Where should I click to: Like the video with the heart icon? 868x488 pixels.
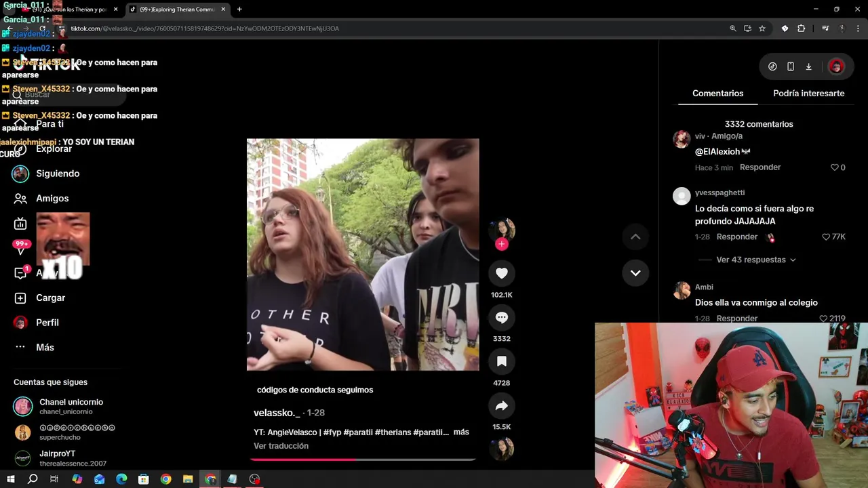[x=502, y=273]
